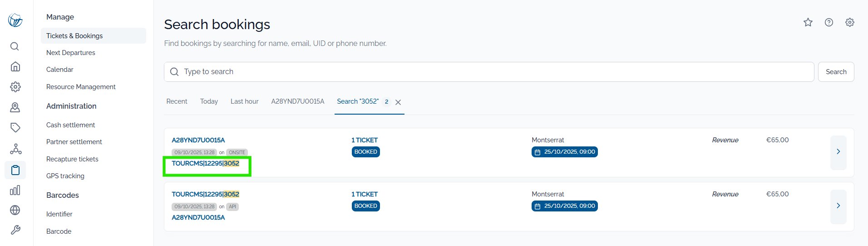Image resolution: width=868 pixels, height=246 pixels.
Task: Click the 09/10/2025, 13:28 stamp in the API row
Action: (194, 206)
